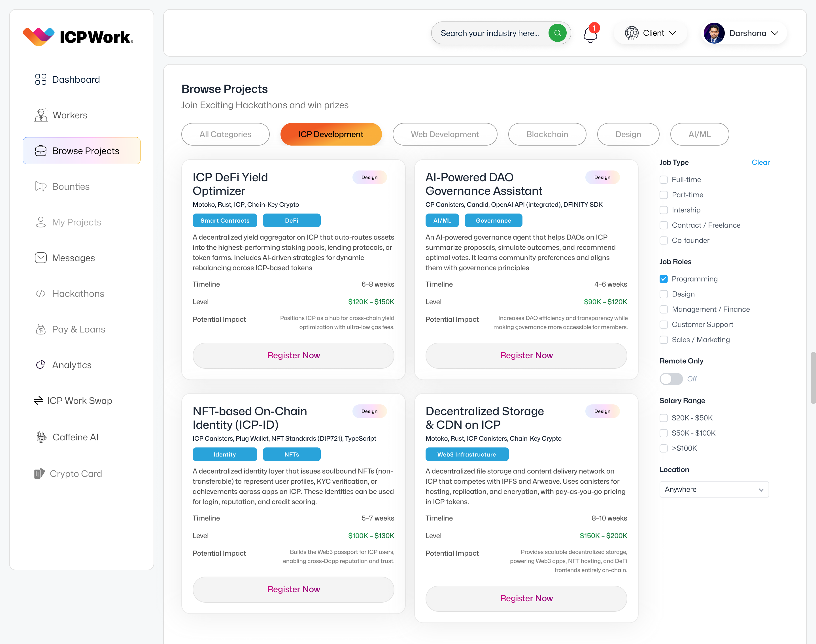Open the Bounties section
This screenshot has height=644, width=816.
pyautogui.click(x=70, y=186)
